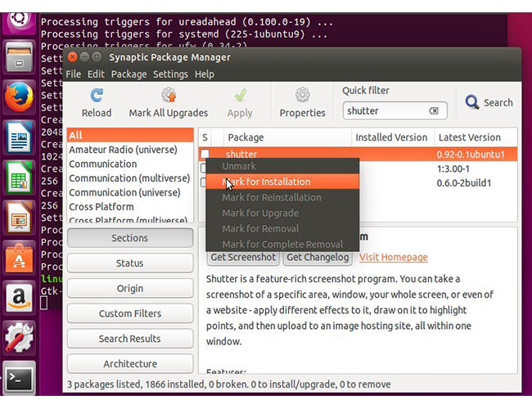Open LibreOffice Calc launcher icon
Image resolution: width=532 pixels, height=409 pixels.
pos(19,178)
